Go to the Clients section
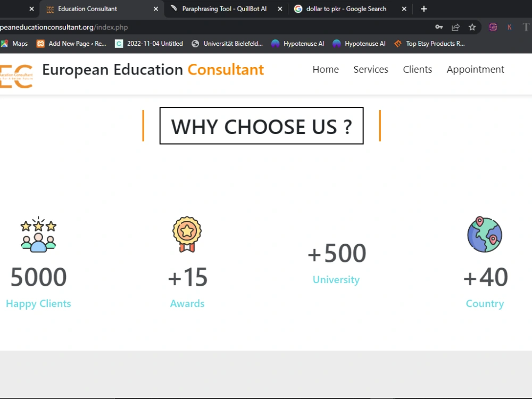 (417, 69)
